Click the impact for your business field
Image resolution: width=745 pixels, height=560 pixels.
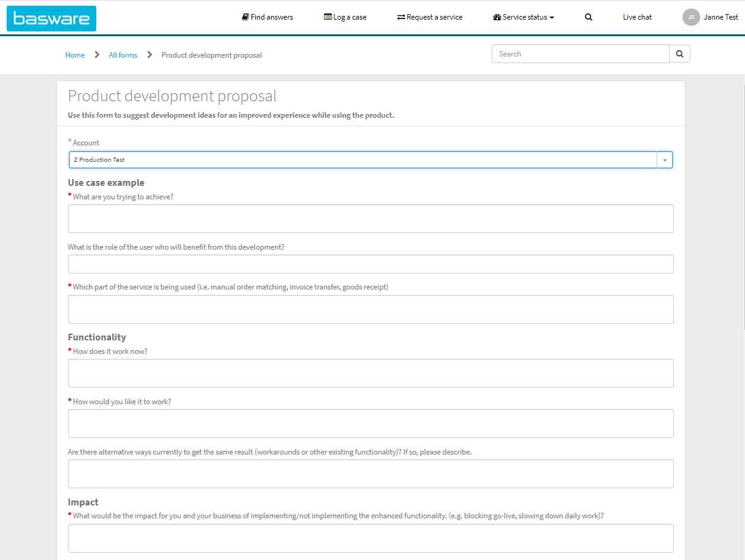(x=370, y=538)
